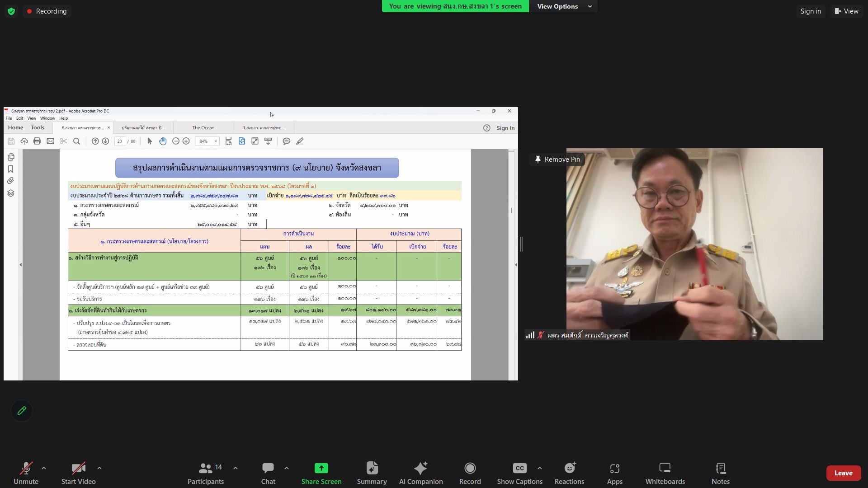The image size is (868, 488).
Task: Collapse the left navigation pane arrow
Action: point(20,265)
